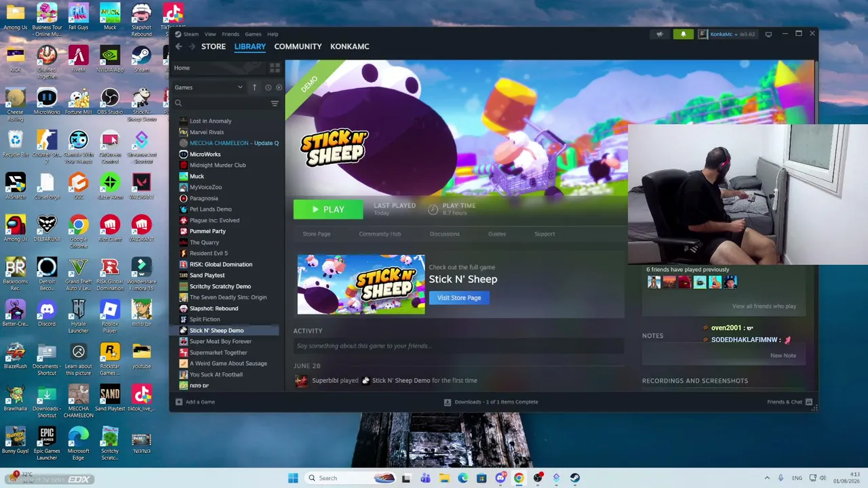868x488 pixels.
Task: Open the Games menu
Action: tap(253, 34)
